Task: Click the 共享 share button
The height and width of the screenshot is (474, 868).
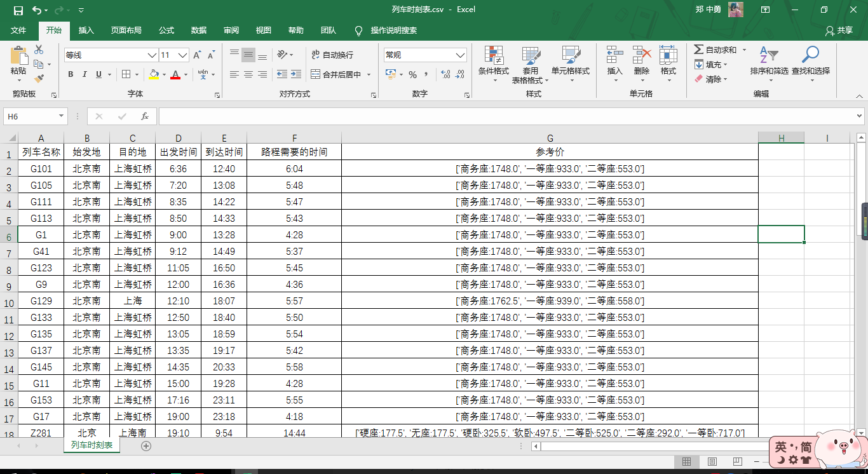Action: (x=839, y=30)
